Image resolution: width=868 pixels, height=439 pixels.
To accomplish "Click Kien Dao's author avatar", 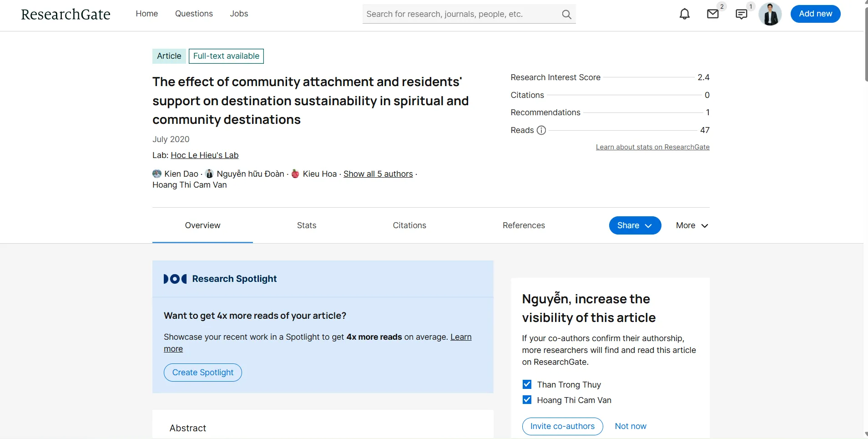I will pos(157,174).
